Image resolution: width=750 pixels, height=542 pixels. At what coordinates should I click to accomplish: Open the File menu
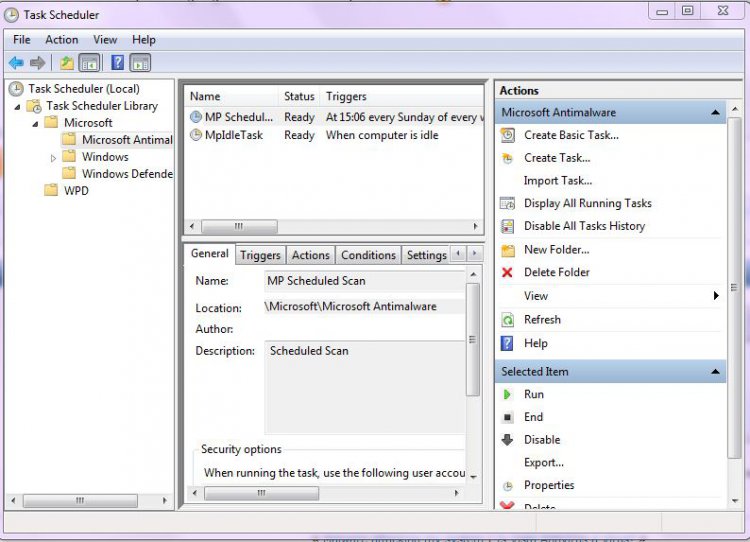tap(22, 40)
